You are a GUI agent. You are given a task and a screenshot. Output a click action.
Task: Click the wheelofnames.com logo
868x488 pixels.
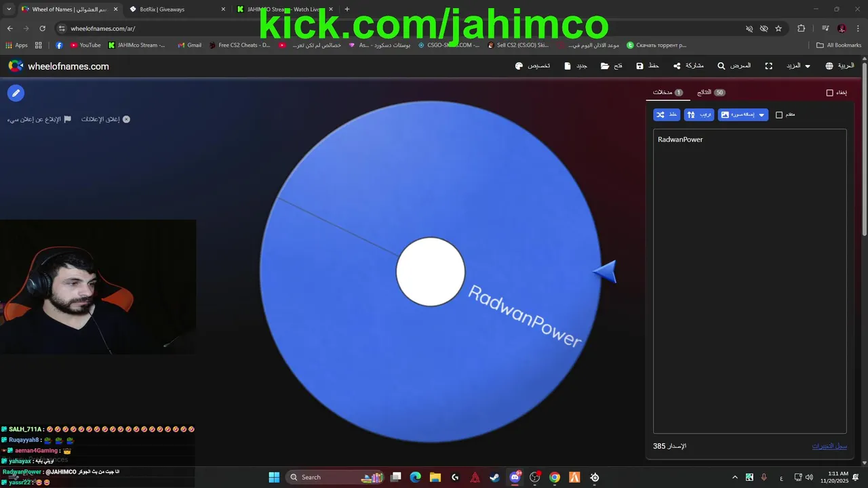pyautogui.click(x=58, y=66)
